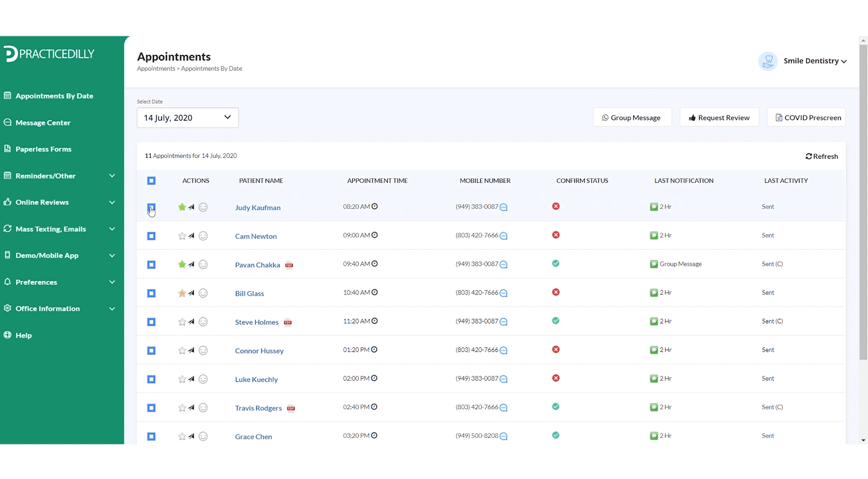This screenshot has height=479, width=868.
Task: Click the Appointment Time column header
Action: [377, 181]
